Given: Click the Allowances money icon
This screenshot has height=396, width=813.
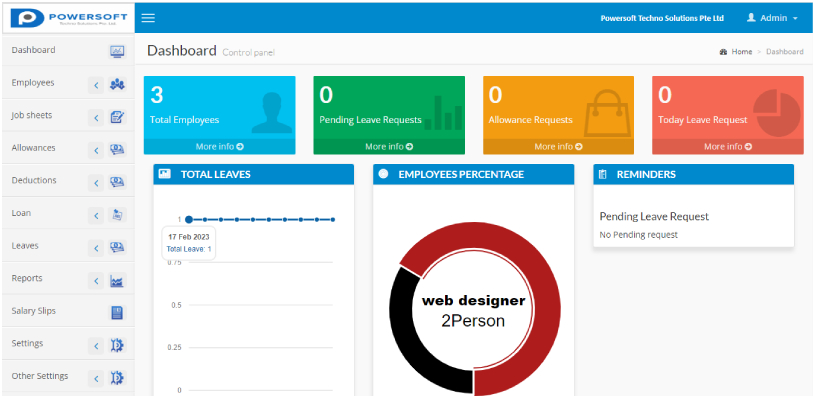Looking at the screenshot, I should point(117,150).
